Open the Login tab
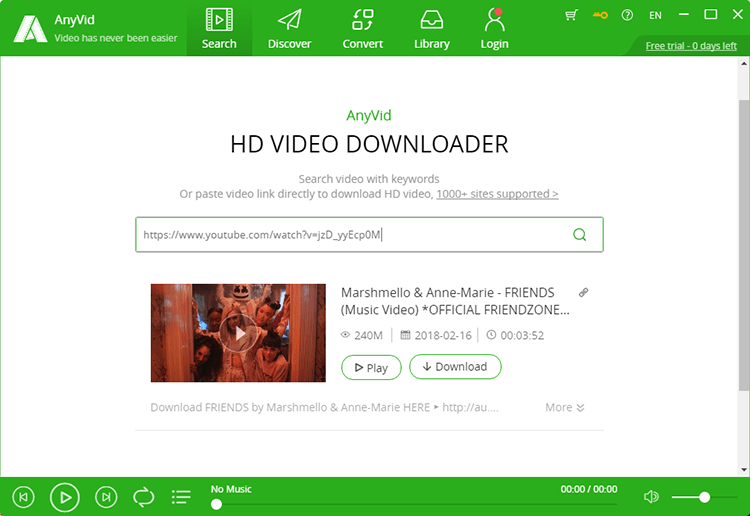The width and height of the screenshot is (750, 516). (x=495, y=28)
